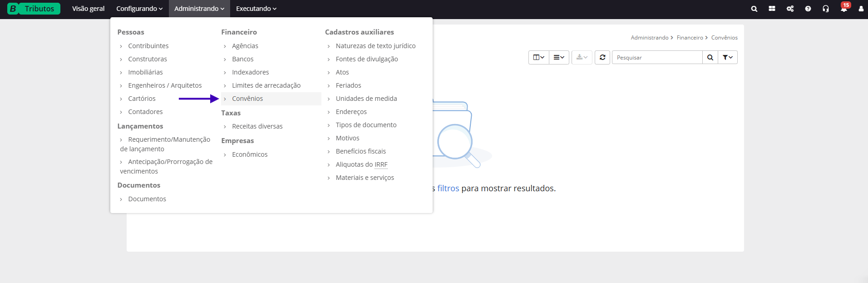Click the filtros link in the empty message
Image resolution: width=868 pixels, height=283 pixels.
click(x=448, y=189)
